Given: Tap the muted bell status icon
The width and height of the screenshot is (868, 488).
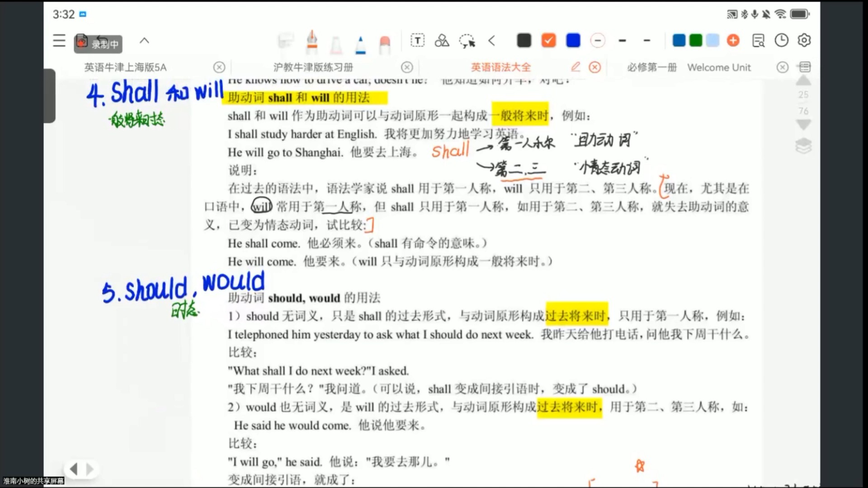Looking at the screenshot, I should tap(766, 14).
